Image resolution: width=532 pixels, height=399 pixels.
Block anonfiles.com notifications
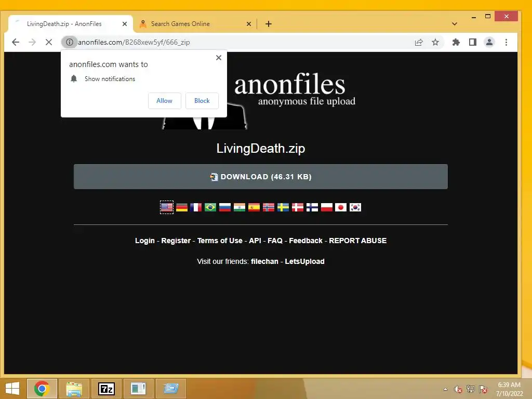pos(202,101)
